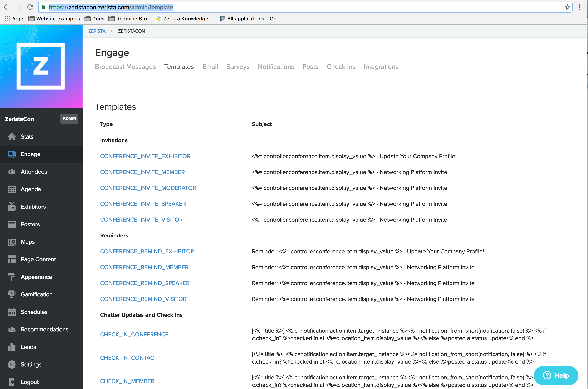
Task: Open the Help chat button
Action: [x=556, y=375]
